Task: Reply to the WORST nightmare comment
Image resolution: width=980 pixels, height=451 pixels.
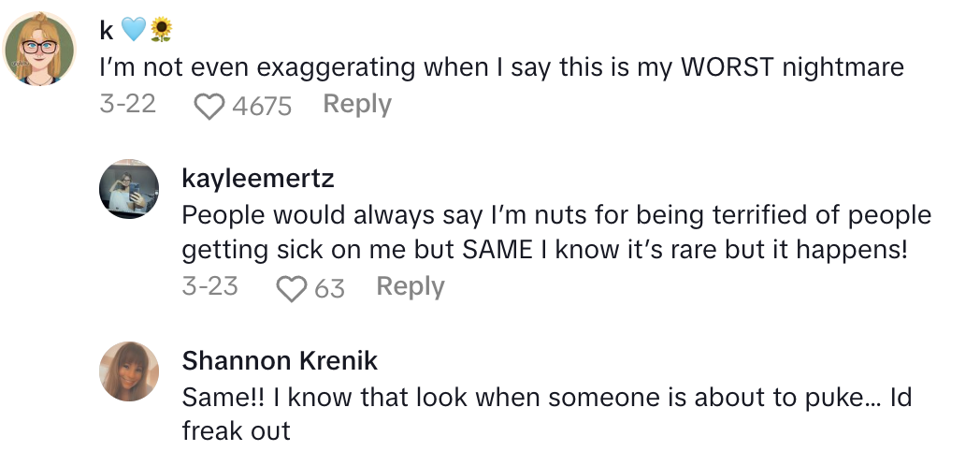Action: click(356, 104)
